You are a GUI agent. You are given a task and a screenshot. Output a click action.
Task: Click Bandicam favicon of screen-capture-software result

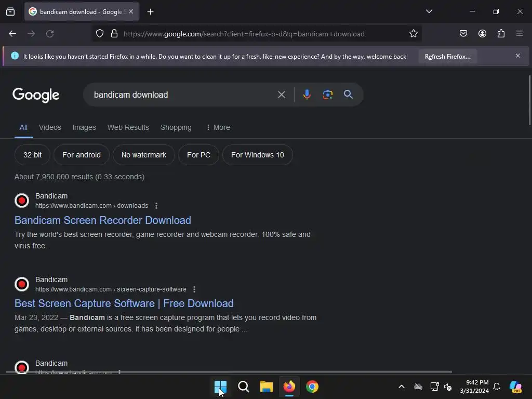click(22, 284)
